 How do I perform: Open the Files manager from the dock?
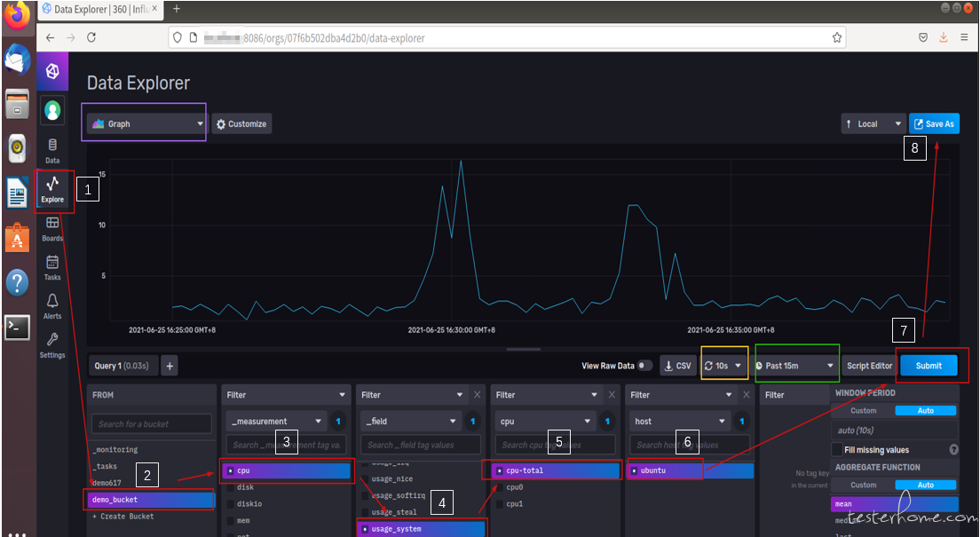[17, 104]
